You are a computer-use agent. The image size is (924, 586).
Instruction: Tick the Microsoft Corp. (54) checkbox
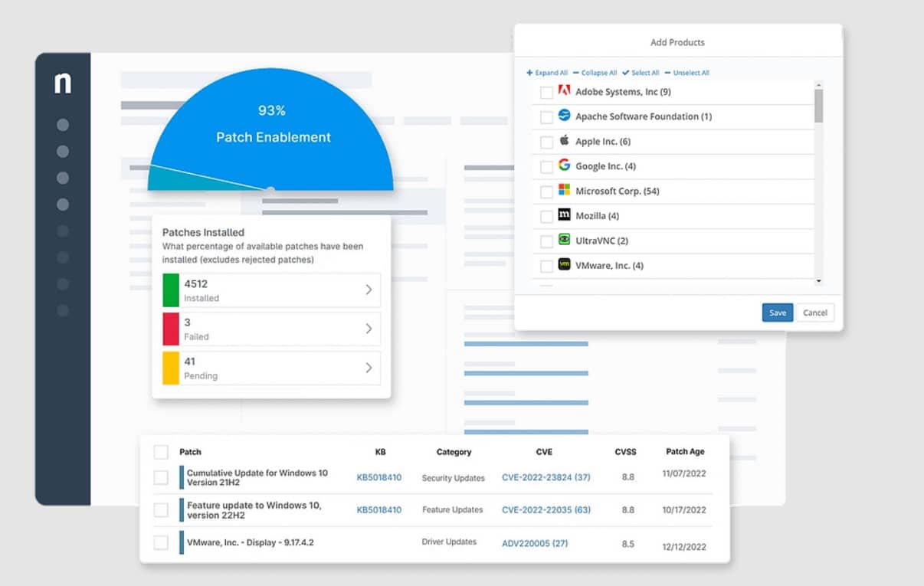pyautogui.click(x=546, y=192)
